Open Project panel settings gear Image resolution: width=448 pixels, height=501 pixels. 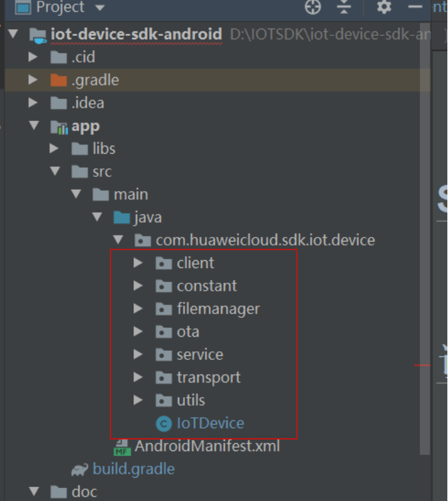pos(383,7)
